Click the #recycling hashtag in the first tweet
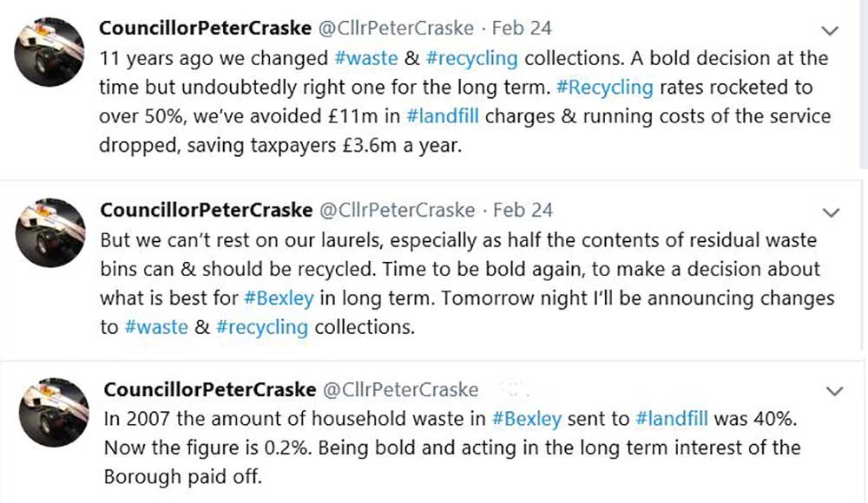Viewport: 868px width, 503px height. point(477,59)
